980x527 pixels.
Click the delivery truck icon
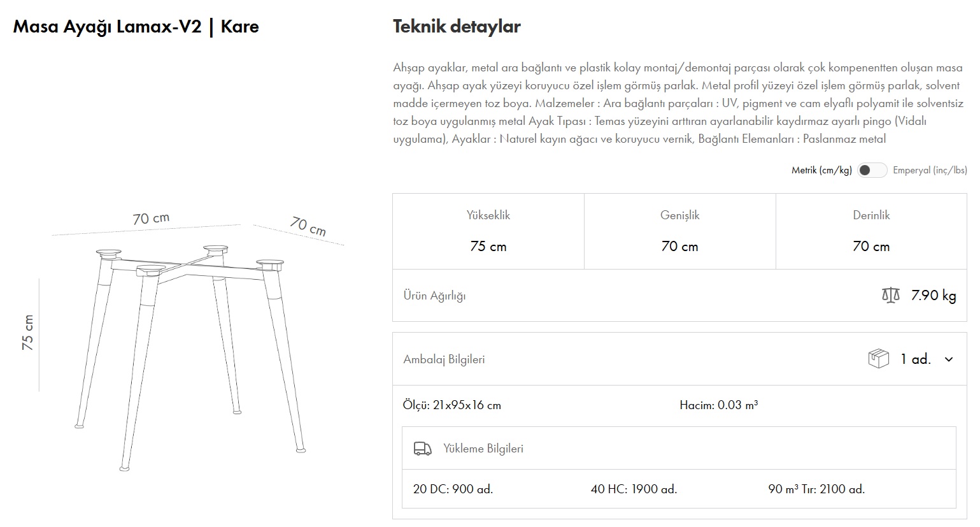pos(422,449)
